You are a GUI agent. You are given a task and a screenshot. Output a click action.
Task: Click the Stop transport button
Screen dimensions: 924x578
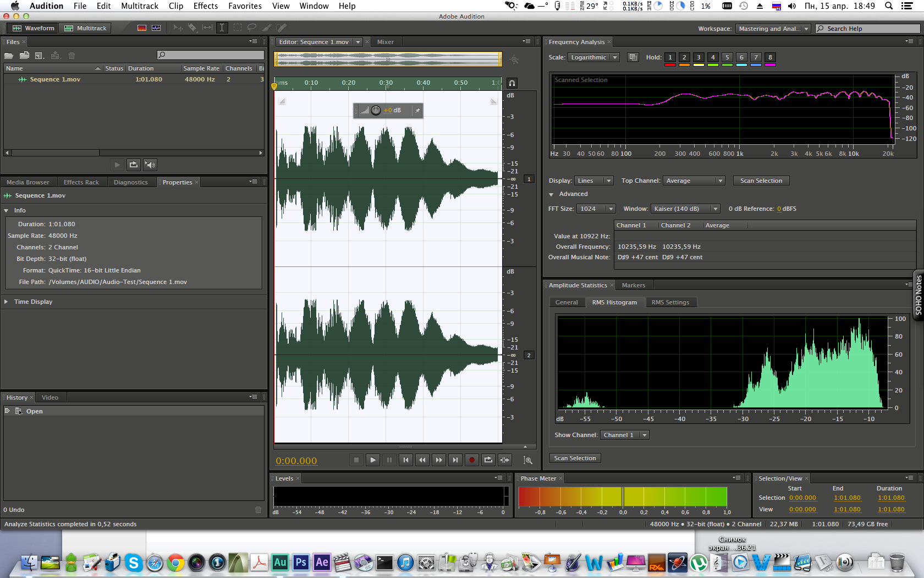[x=356, y=460]
